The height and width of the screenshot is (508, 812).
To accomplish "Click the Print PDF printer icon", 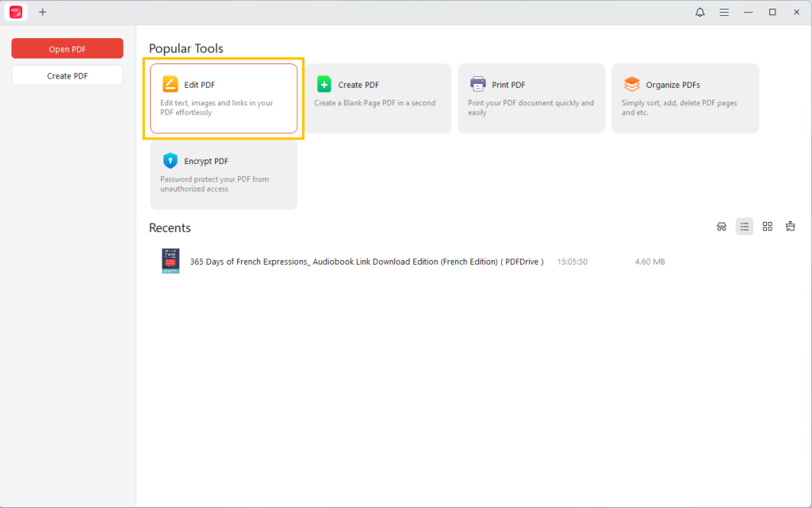I will coord(478,85).
